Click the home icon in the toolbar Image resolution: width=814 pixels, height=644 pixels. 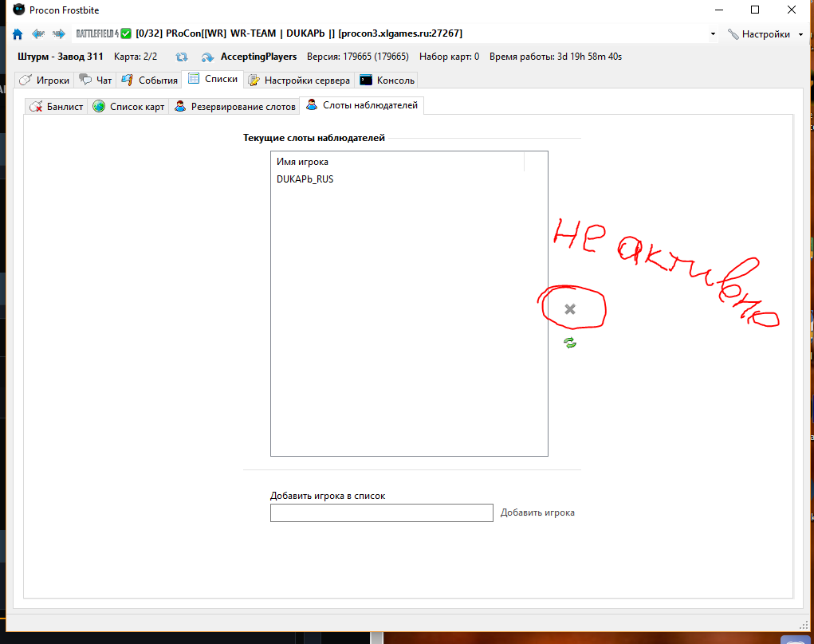18,34
